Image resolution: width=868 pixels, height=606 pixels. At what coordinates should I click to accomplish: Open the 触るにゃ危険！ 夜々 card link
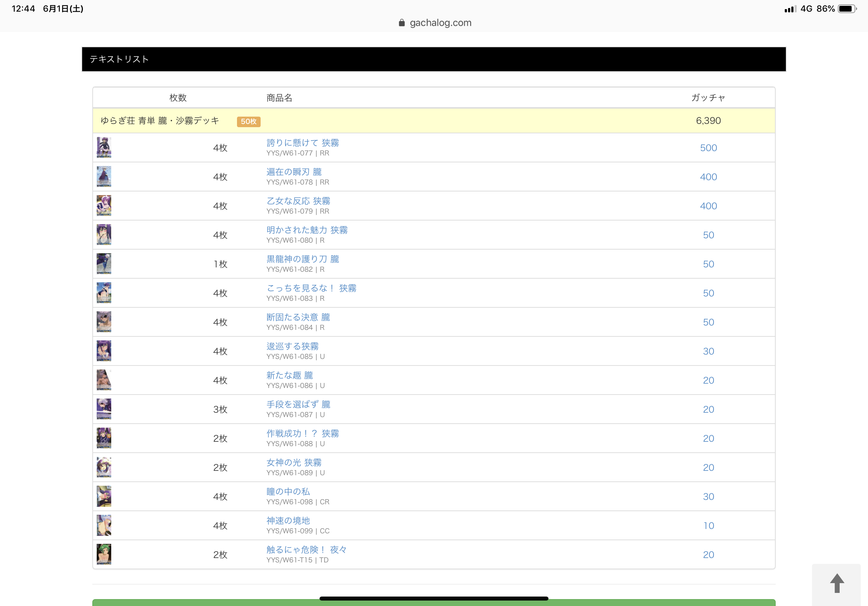(306, 550)
